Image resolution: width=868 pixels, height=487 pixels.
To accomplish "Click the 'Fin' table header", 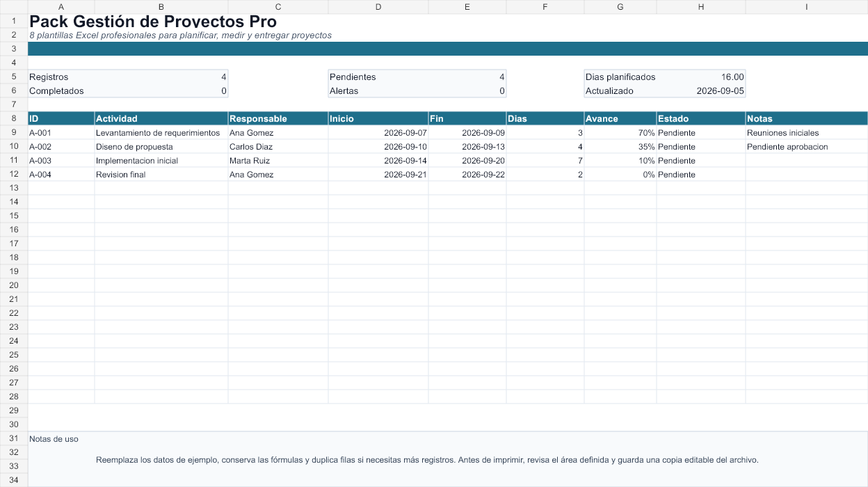I will click(467, 118).
